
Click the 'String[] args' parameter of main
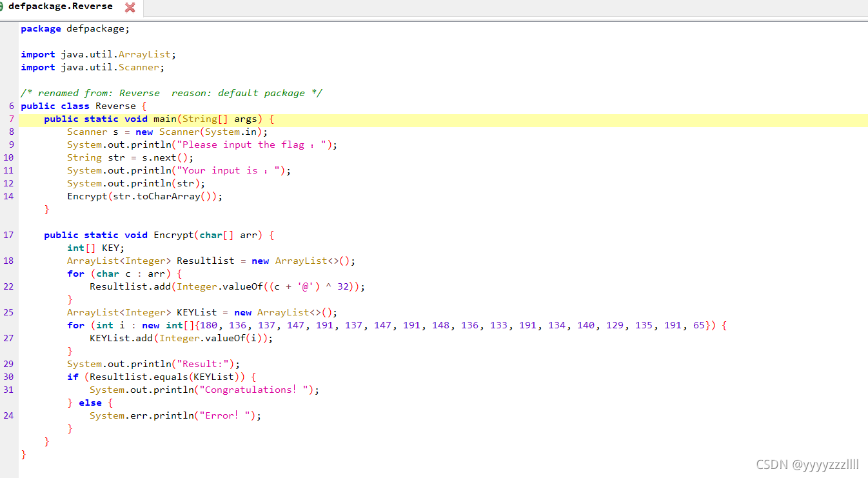[x=219, y=119]
